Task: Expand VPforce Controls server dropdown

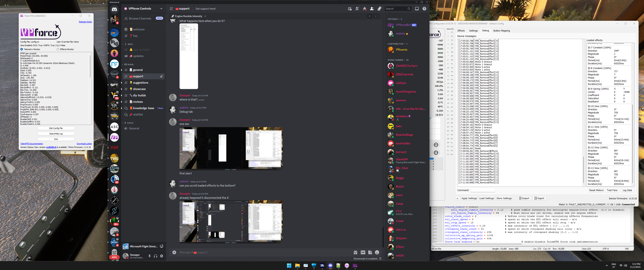Action: coord(161,9)
